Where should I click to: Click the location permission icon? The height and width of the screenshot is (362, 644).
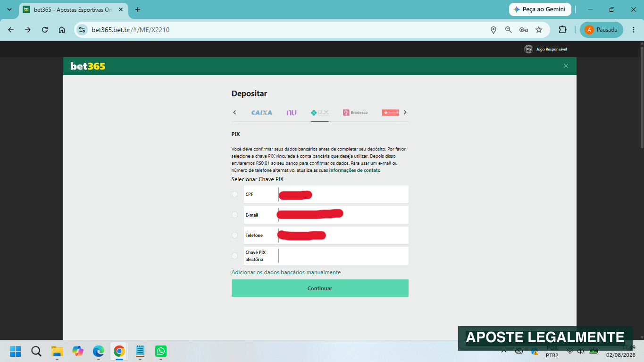click(493, 30)
